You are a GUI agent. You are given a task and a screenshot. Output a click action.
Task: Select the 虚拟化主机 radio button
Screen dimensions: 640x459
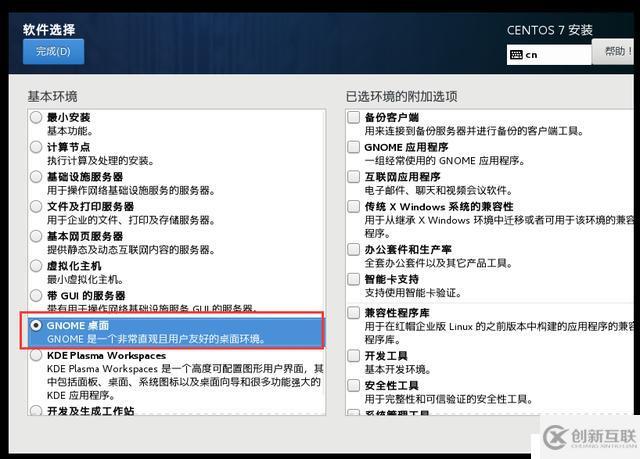click(36, 266)
